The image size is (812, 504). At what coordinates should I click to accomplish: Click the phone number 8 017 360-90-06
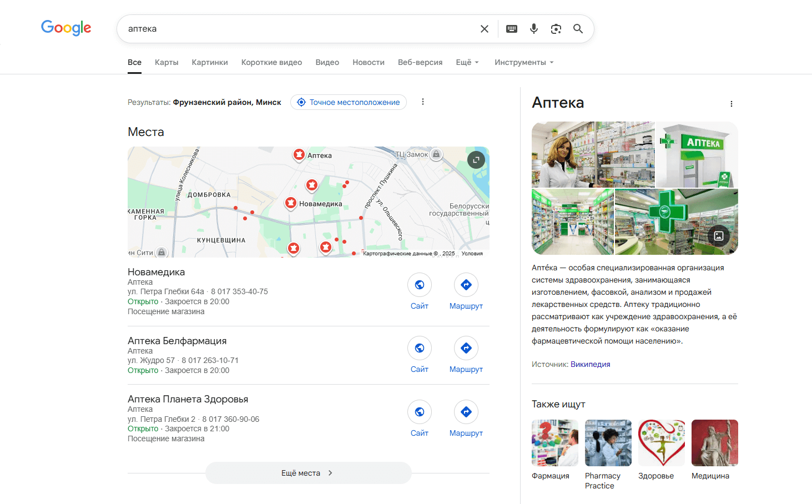[x=231, y=419]
